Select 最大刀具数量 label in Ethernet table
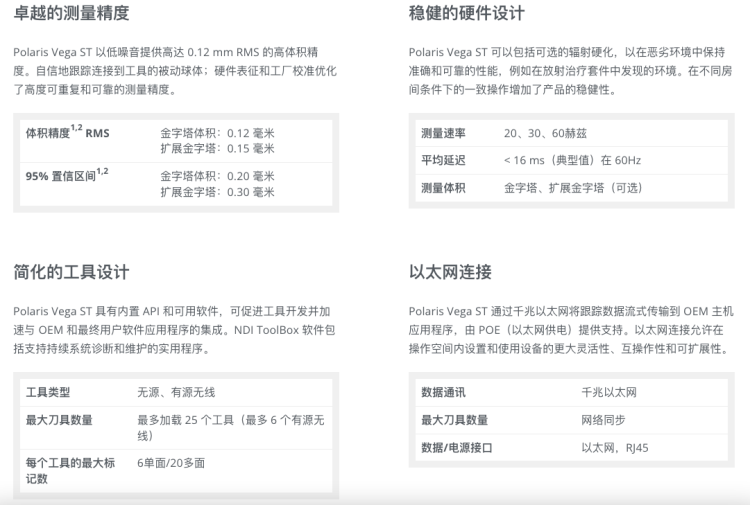 (454, 420)
